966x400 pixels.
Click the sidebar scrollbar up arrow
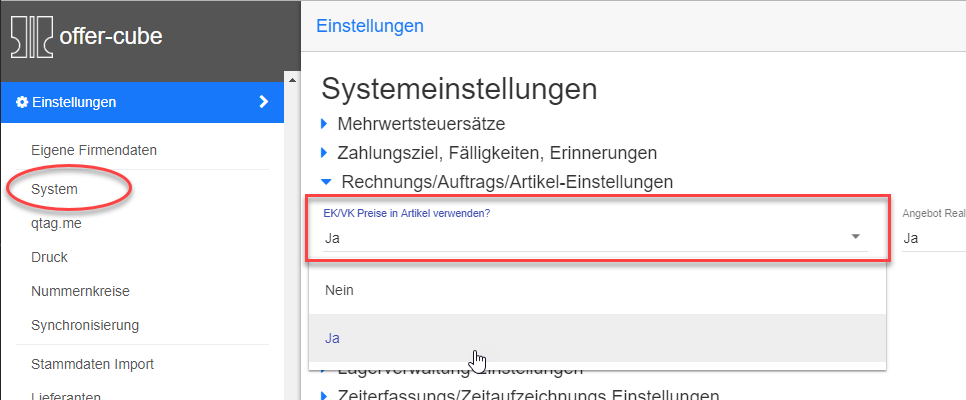[x=292, y=78]
